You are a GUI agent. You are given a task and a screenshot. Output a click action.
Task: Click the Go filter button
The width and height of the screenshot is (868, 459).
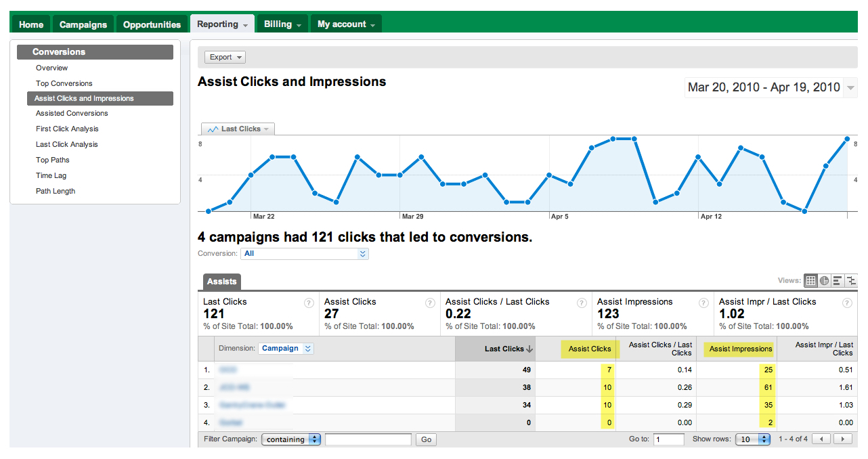point(426,439)
